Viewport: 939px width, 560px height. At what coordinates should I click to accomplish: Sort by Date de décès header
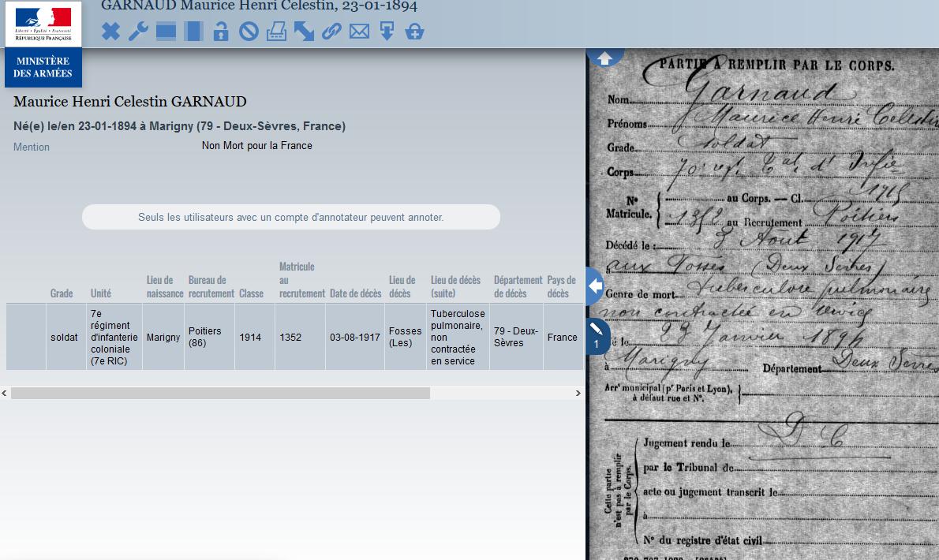coord(356,293)
